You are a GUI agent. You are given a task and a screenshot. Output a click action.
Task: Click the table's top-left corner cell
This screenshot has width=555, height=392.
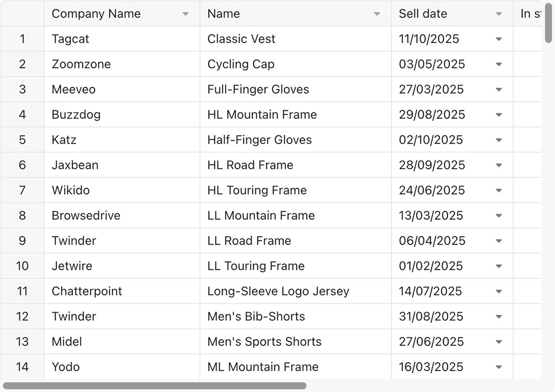[x=22, y=14]
